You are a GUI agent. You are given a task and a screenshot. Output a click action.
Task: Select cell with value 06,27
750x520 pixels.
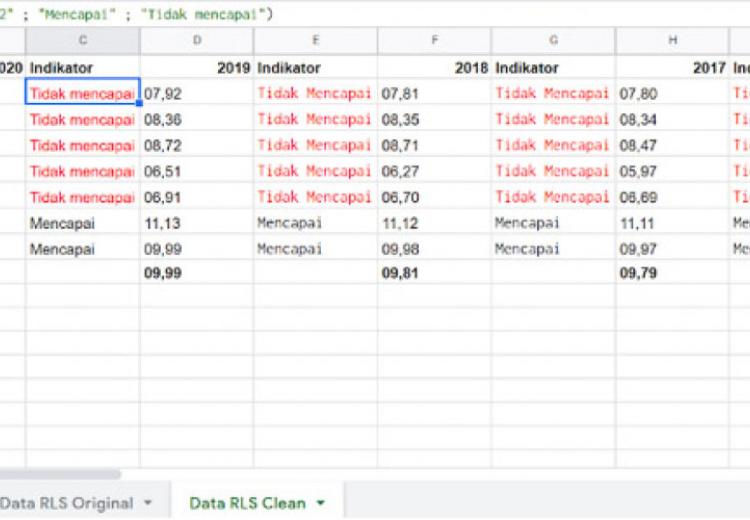[434, 171]
